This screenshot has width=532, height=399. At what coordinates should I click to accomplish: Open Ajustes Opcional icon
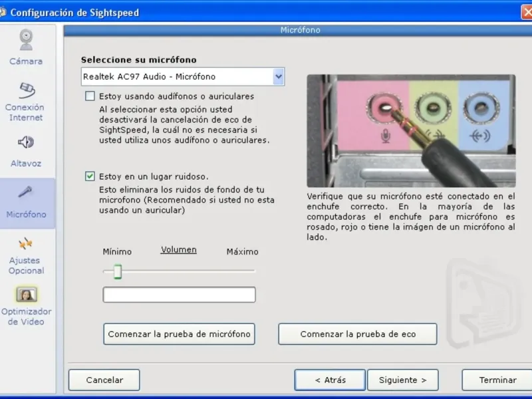25,243
